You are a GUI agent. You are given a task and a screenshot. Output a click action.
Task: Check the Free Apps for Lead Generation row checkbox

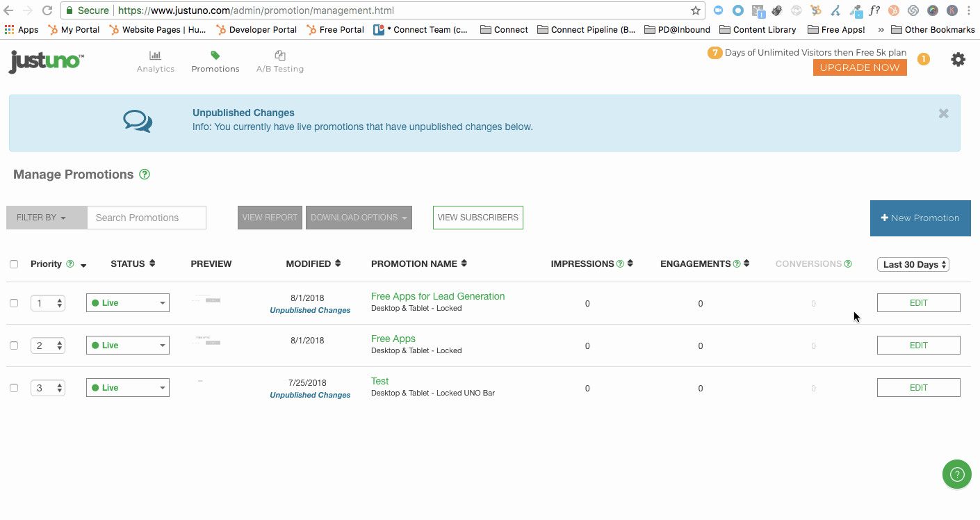click(14, 303)
